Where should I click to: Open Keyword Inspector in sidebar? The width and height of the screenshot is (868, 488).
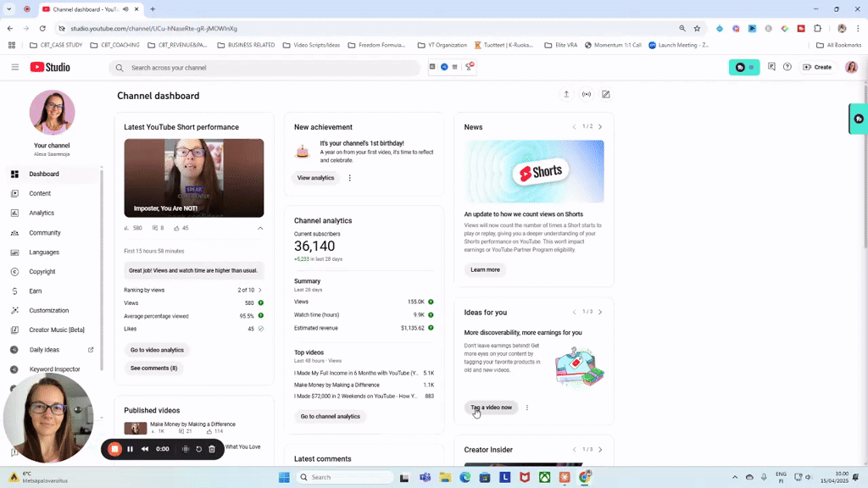[53, 369]
